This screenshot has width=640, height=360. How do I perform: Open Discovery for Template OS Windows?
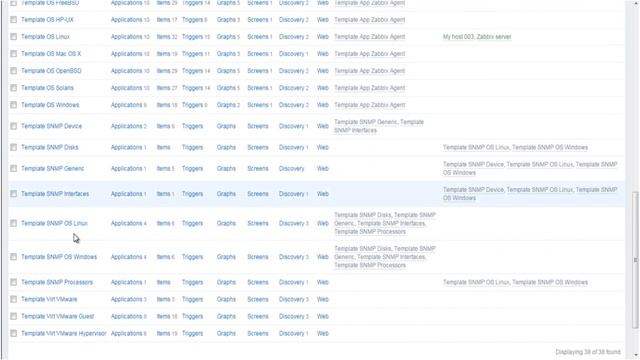[x=291, y=105]
